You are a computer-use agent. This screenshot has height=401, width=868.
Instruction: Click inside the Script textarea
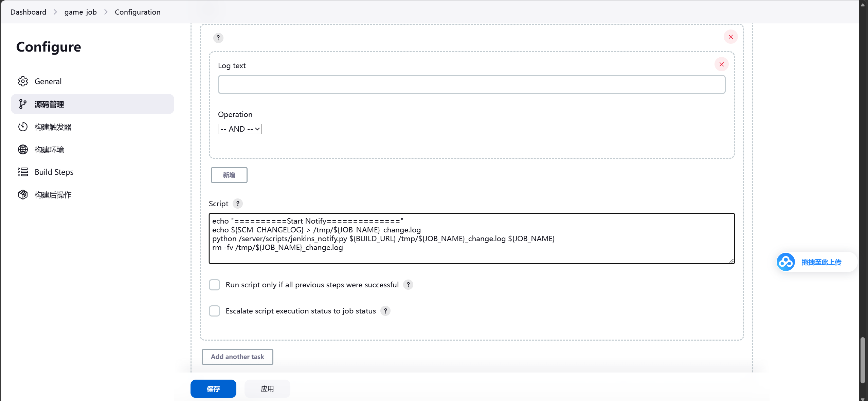(x=472, y=238)
